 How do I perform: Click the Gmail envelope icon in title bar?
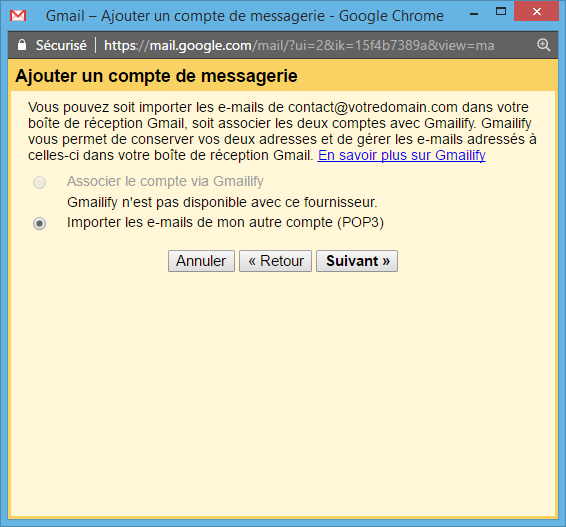(x=18, y=16)
